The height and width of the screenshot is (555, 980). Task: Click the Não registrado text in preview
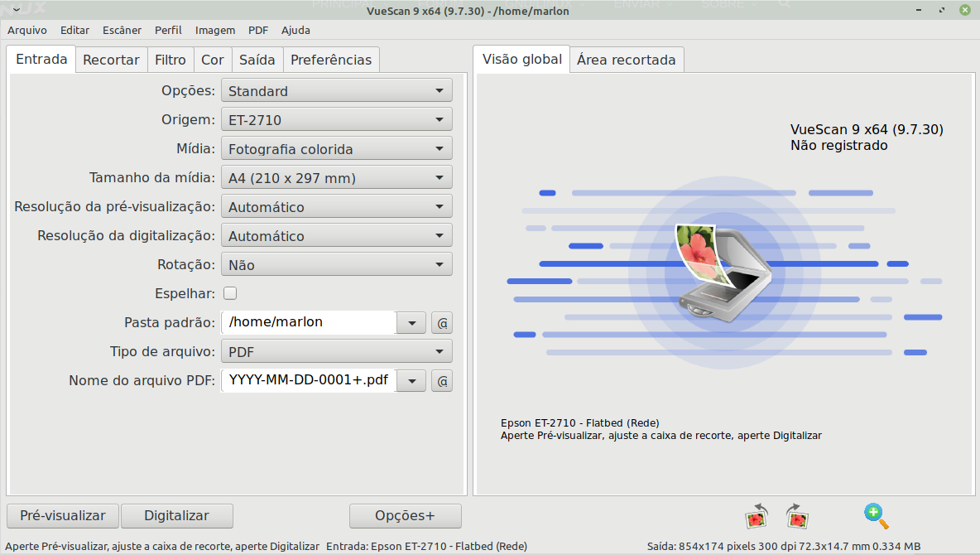838,145
